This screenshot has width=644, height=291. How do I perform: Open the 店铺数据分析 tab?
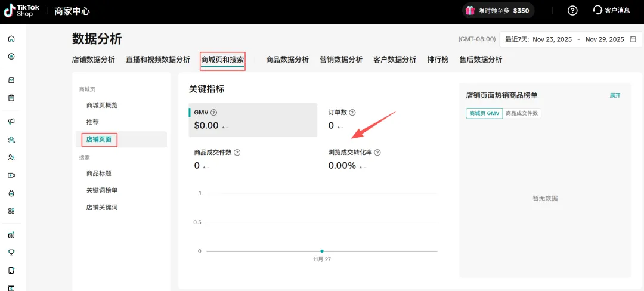click(94, 60)
